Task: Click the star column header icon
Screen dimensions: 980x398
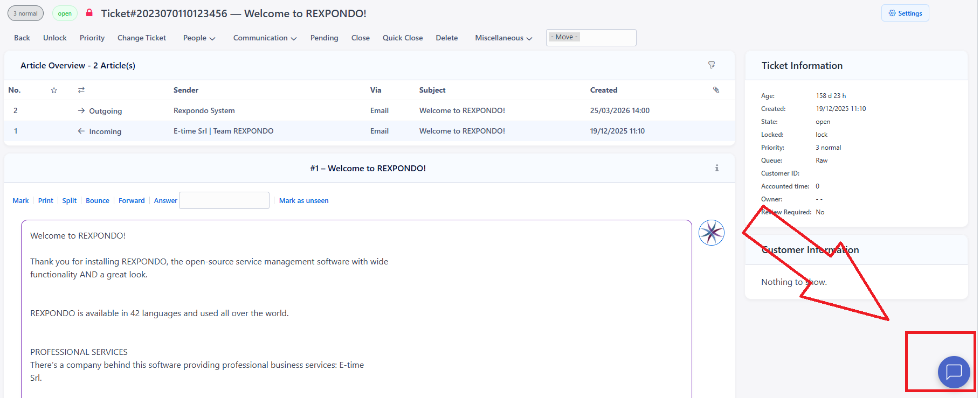Action: point(54,90)
